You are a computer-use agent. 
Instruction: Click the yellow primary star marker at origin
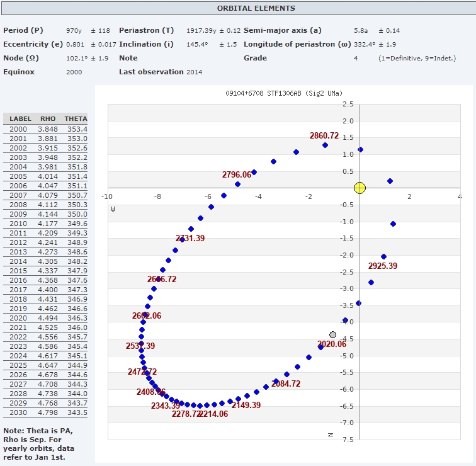pyautogui.click(x=360, y=188)
